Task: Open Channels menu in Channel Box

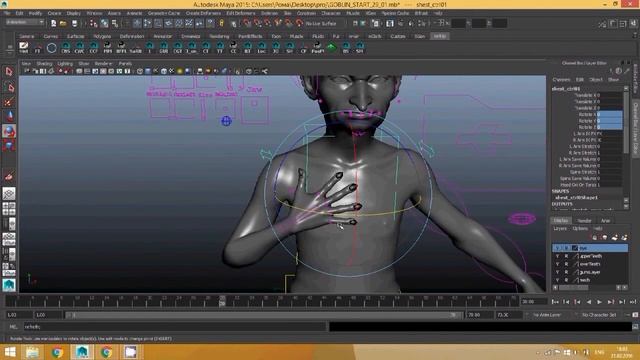Action: [562, 80]
